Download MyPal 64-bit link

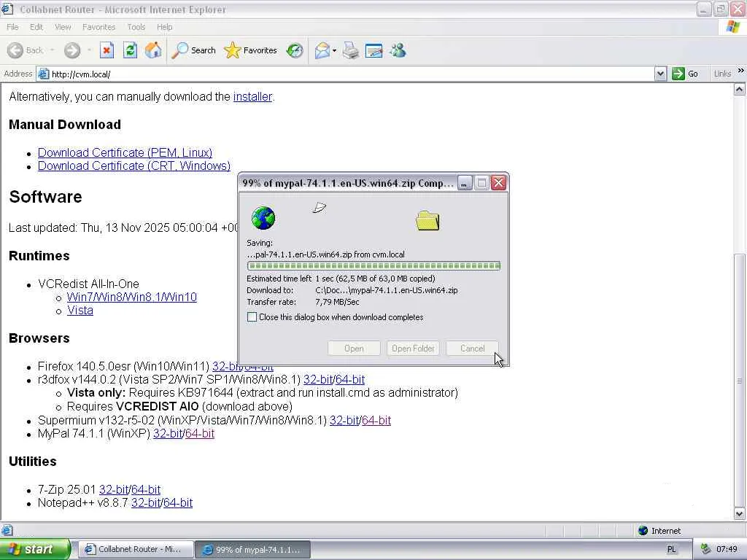pos(200,434)
